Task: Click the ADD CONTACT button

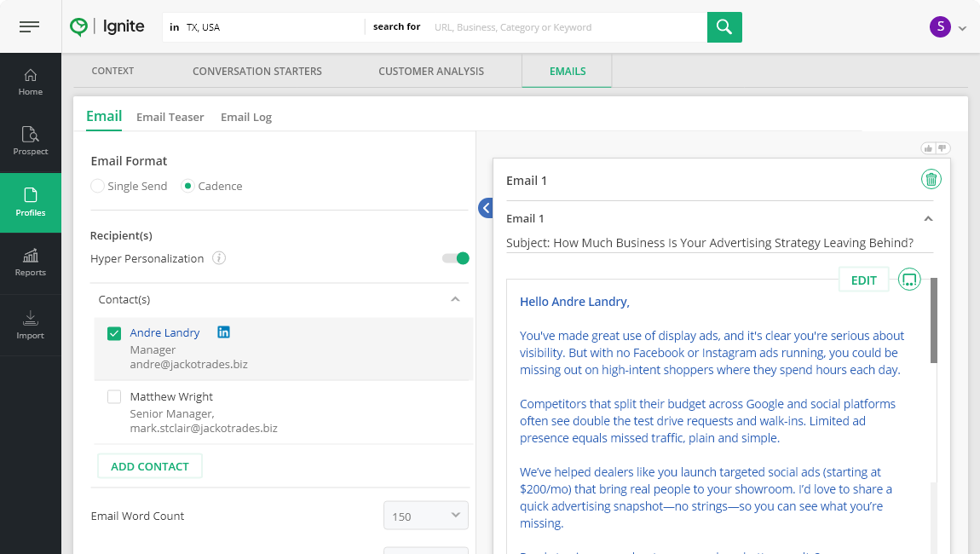Action: pyautogui.click(x=150, y=466)
